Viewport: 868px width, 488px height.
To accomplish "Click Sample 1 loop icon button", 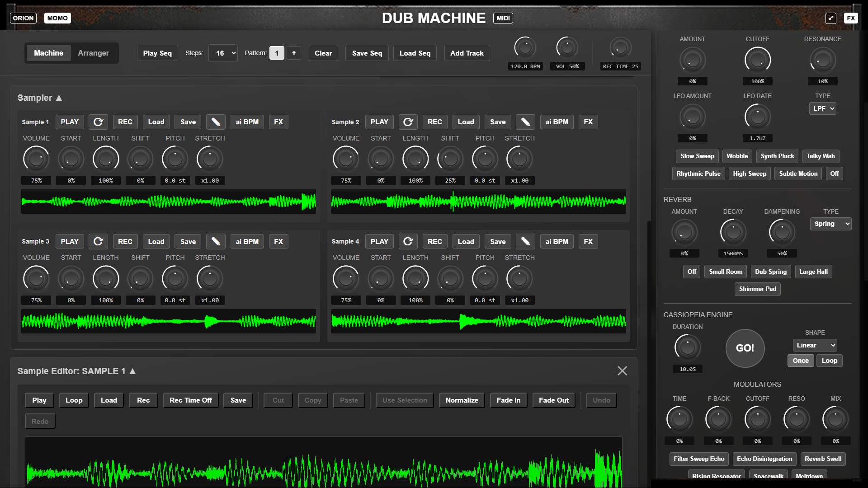I will (x=98, y=122).
